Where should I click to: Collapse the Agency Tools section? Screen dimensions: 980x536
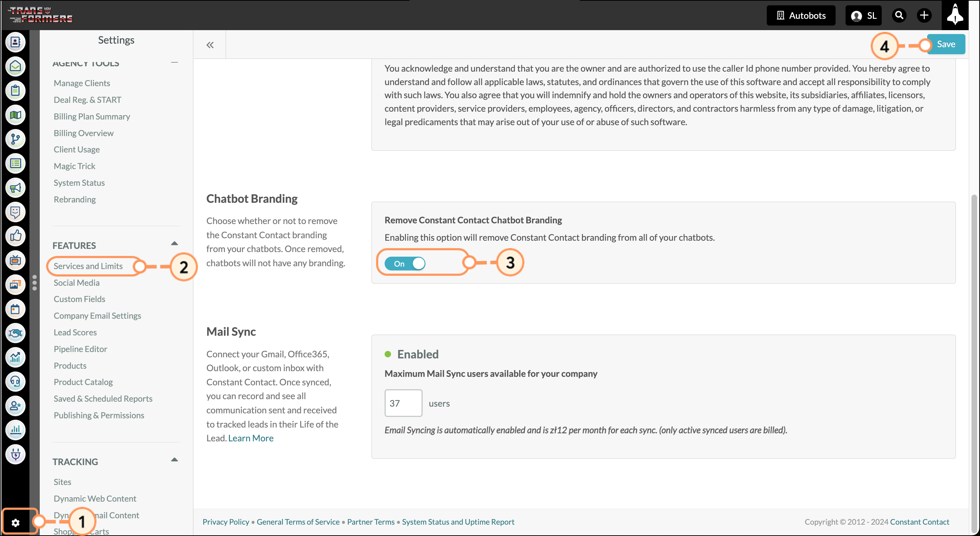pos(175,62)
